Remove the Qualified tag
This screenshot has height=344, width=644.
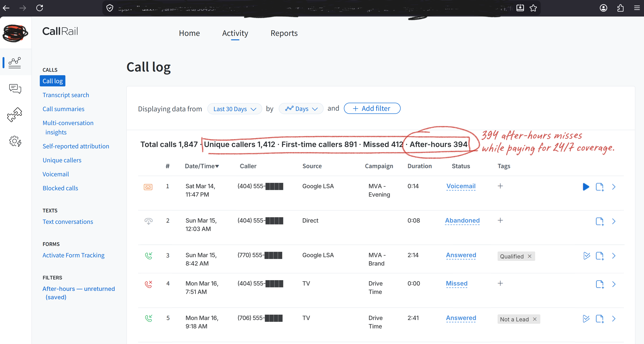[x=529, y=256]
